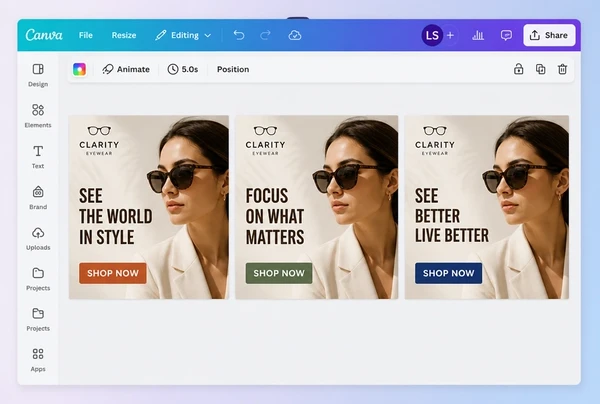Select the 'See Better Live Better' design
Image resolution: width=600 pixels, height=404 pixels.
click(487, 207)
